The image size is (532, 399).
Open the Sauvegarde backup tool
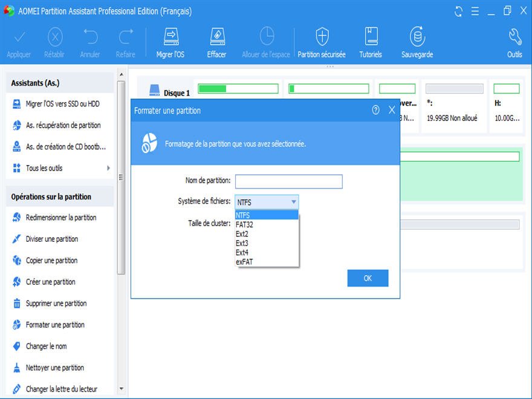(417, 43)
